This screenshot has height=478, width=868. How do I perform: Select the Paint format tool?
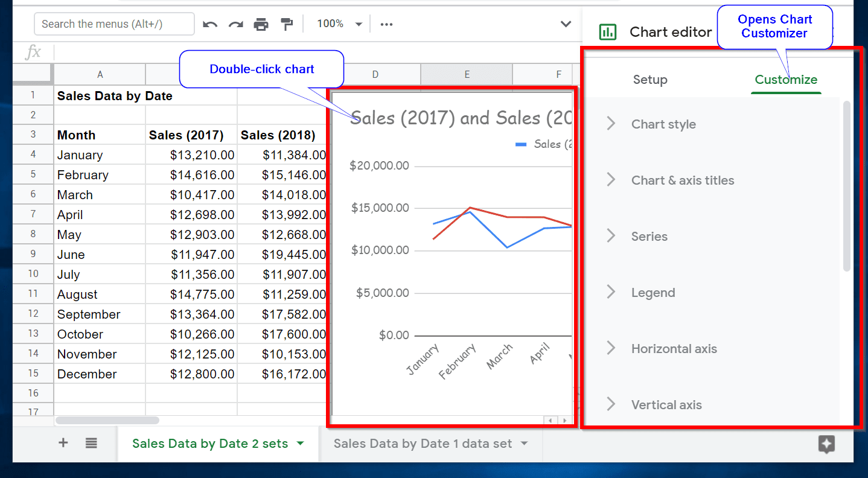tap(286, 24)
